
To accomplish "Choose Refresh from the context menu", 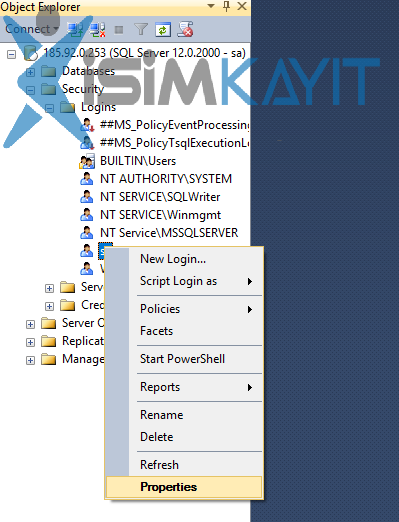I will point(184,465).
